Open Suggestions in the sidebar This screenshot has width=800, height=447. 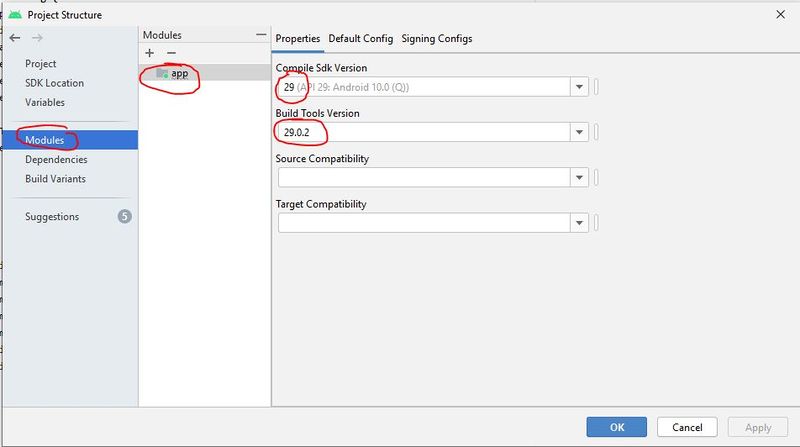click(x=52, y=217)
